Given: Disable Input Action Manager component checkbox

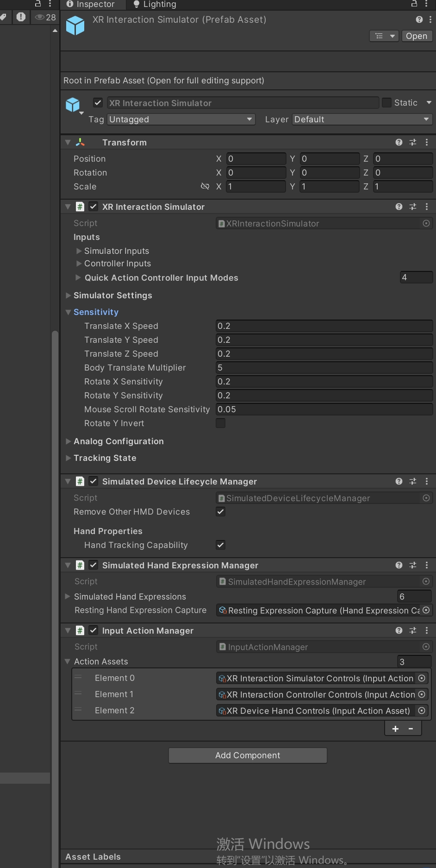Looking at the screenshot, I should coord(93,630).
